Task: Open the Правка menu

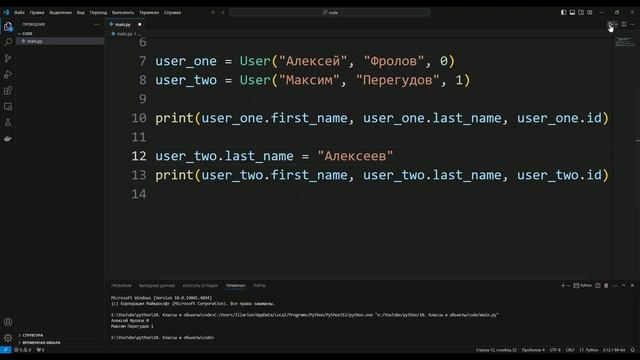Action: click(37, 13)
